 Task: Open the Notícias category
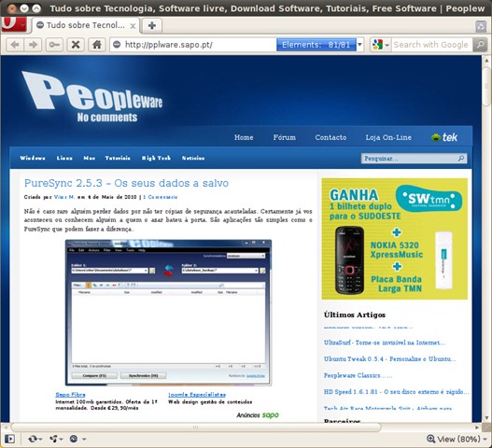pos(193,158)
